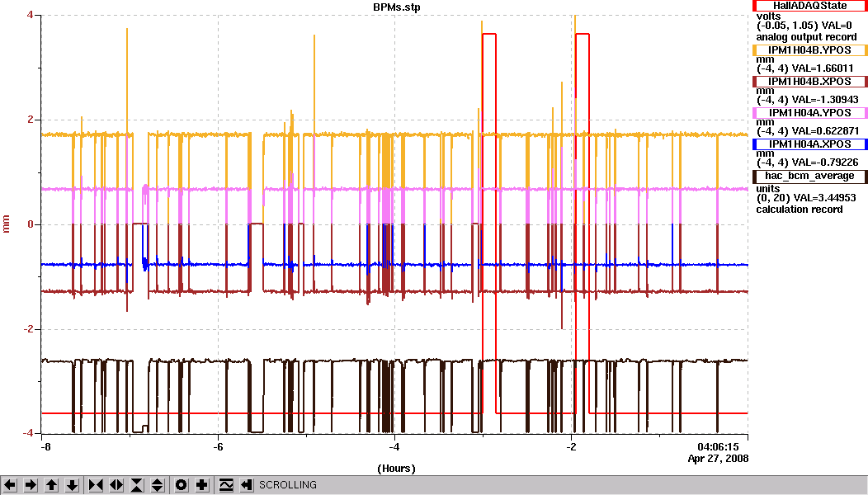Viewport: 868px width, 495px height.
Task: Select the hac_bcm_average legend label
Action: pos(810,176)
